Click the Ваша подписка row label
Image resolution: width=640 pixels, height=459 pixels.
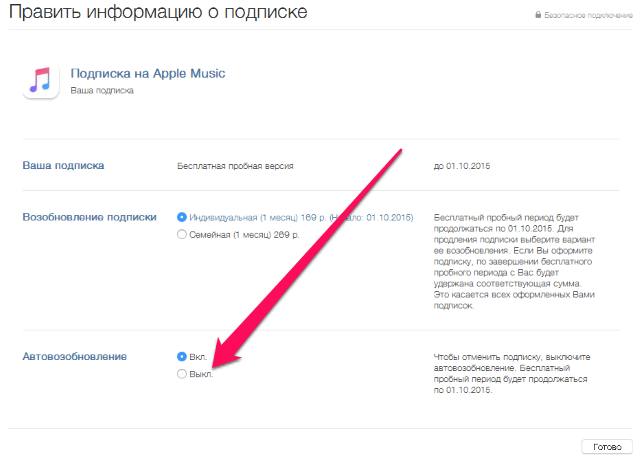tap(63, 165)
